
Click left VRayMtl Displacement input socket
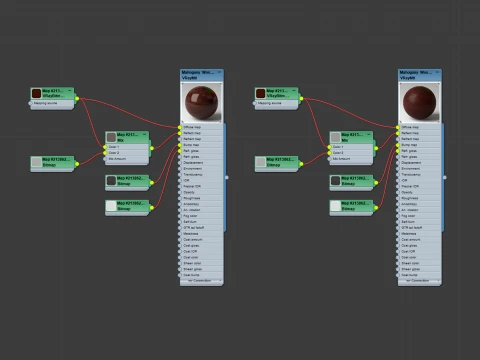click(180, 163)
